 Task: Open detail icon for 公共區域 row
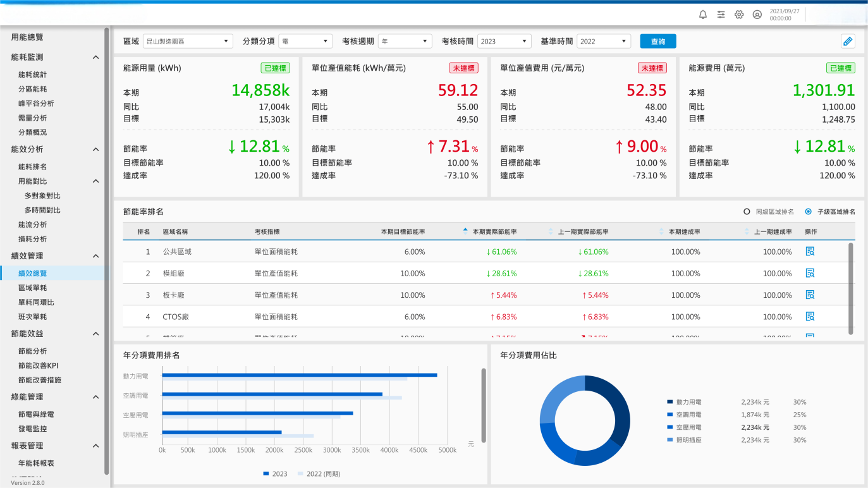810,252
